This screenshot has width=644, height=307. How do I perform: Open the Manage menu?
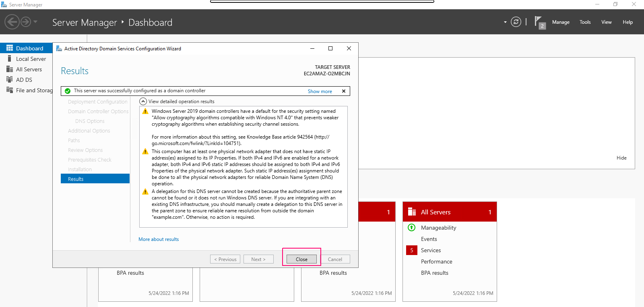561,22
